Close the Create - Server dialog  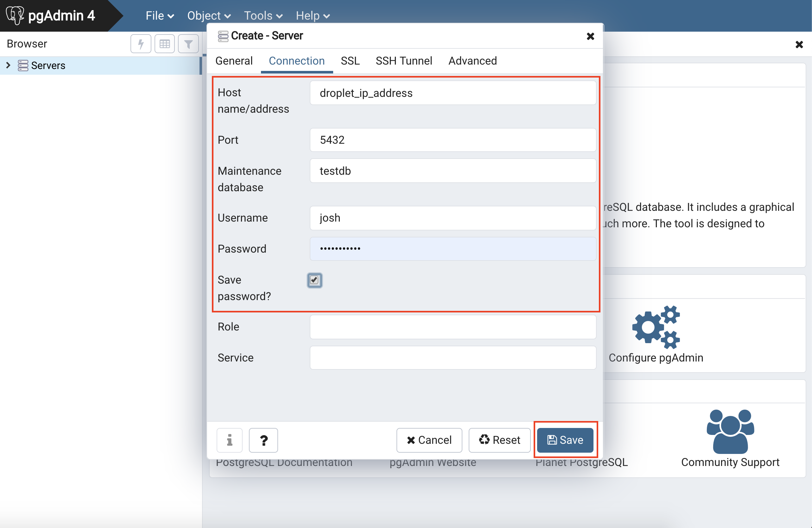[x=590, y=36]
